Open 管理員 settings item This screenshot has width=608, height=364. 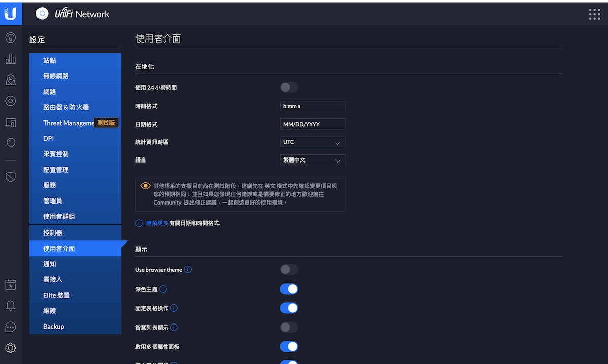pyautogui.click(x=75, y=201)
